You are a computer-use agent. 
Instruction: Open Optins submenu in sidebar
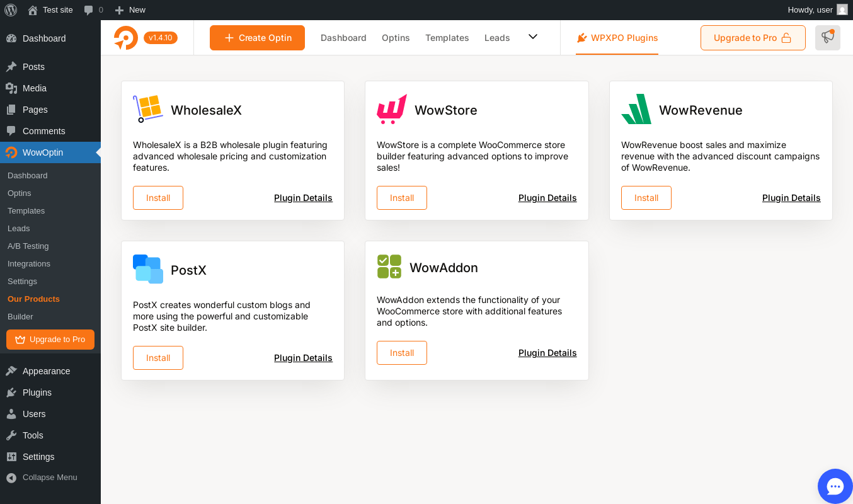(x=50, y=193)
